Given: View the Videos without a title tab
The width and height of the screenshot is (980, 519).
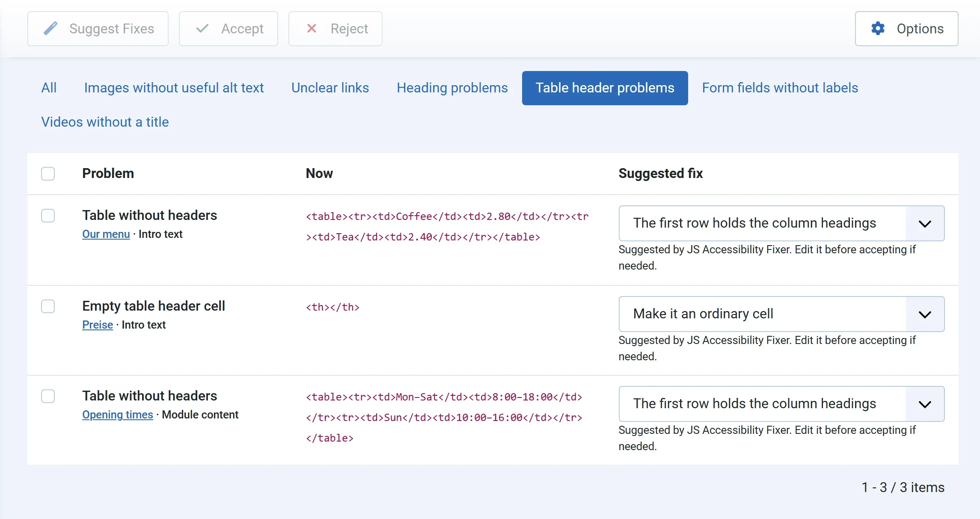Looking at the screenshot, I should coord(105,122).
